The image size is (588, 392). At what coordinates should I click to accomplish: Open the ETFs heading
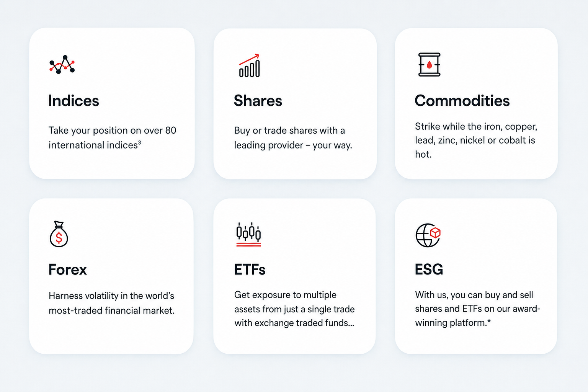coord(250,270)
